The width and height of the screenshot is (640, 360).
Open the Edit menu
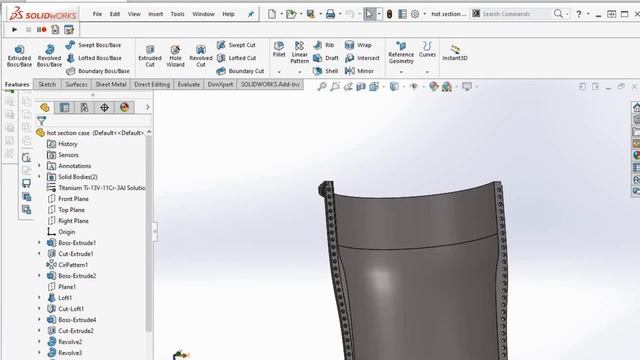115,14
